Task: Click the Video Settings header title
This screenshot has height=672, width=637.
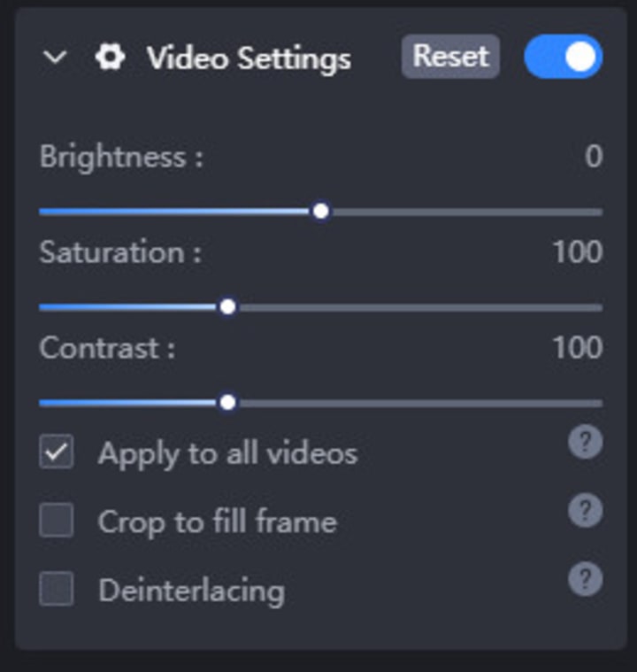Action: [249, 58]
